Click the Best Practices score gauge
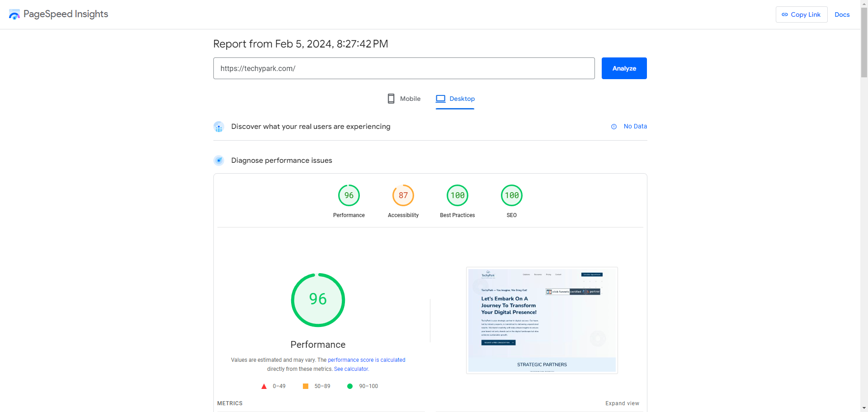The width and height of the screenshot is (868, 412). tap(457, 195)
